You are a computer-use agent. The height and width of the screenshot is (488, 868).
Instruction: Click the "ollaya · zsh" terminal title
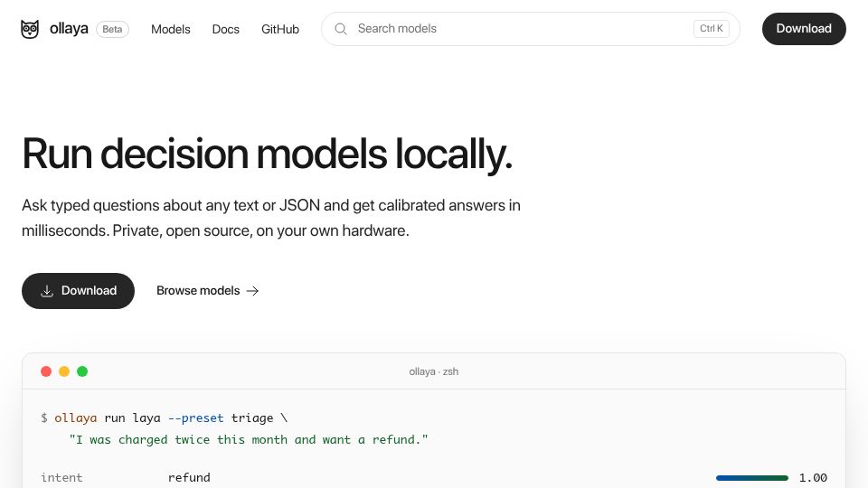click(433, 371)
